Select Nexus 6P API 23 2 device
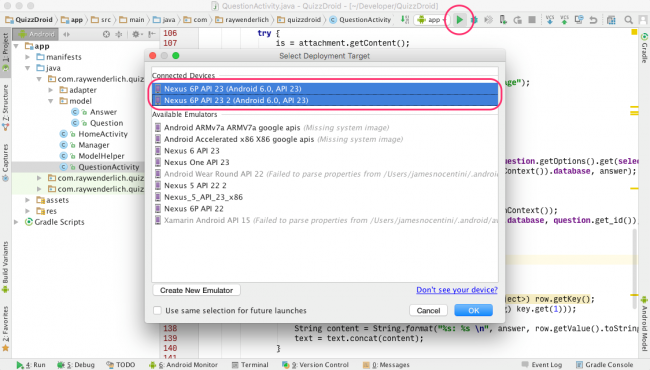Viewport: 650px width, 370px height. (x=325, y=100)
